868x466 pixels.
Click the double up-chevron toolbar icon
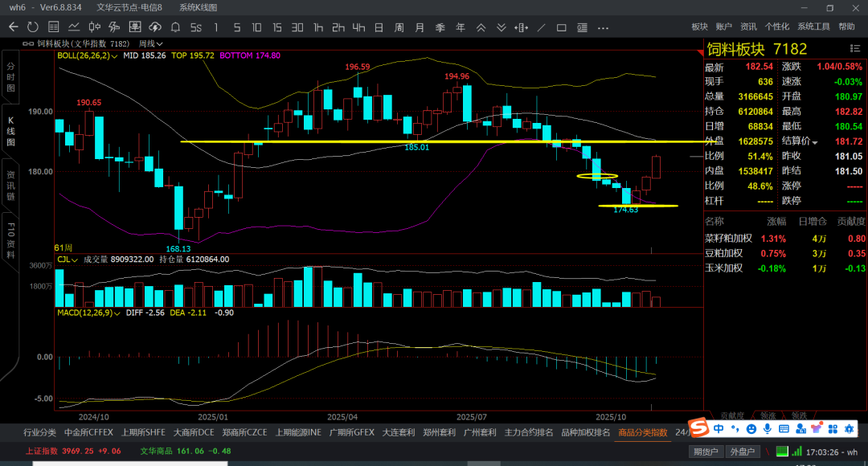pos(481,27)
